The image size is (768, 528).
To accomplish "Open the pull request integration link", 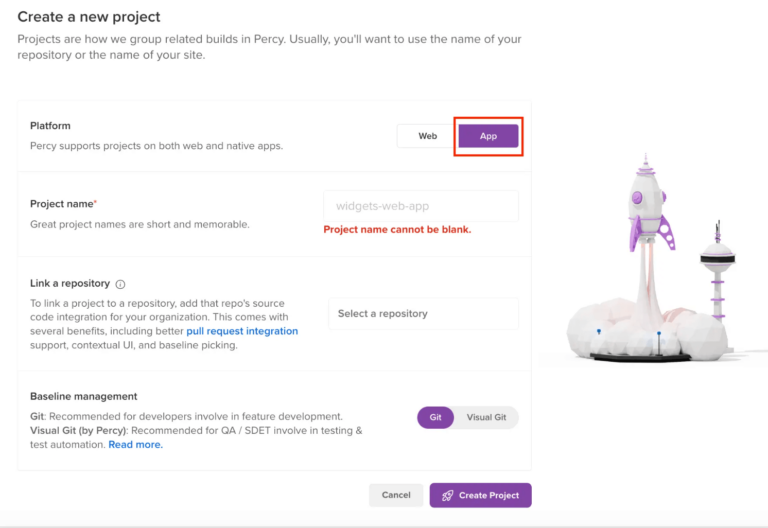I will click(x=242, y=331).
